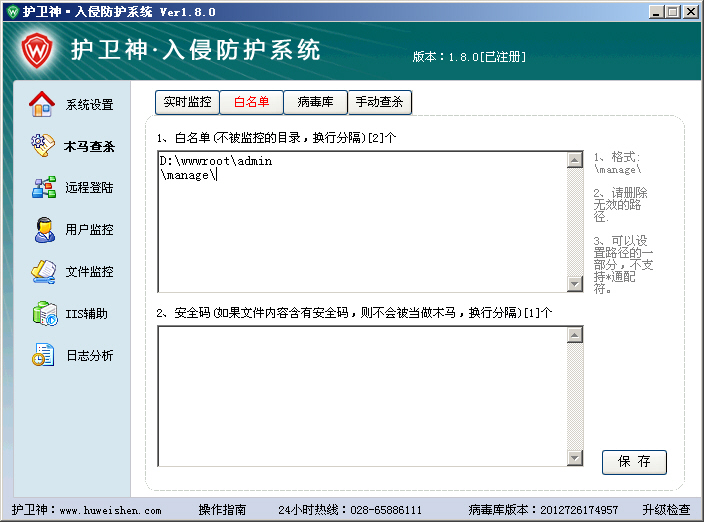Screen dimensions: 704x522
Task: Click whitelist box scrollbar track
Action: coord(575,222)
